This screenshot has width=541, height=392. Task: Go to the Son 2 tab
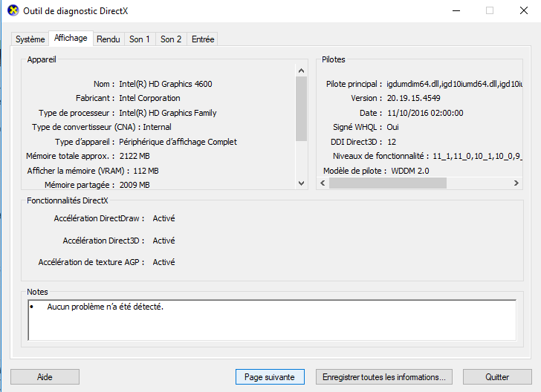[x=171, y=39]
